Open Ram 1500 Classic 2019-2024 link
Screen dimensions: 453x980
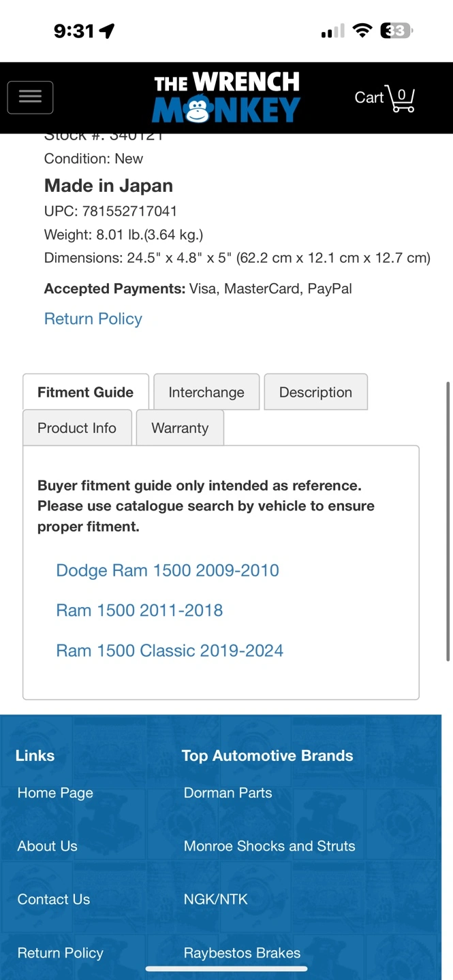pyautogui.click(x=170, y=650)
